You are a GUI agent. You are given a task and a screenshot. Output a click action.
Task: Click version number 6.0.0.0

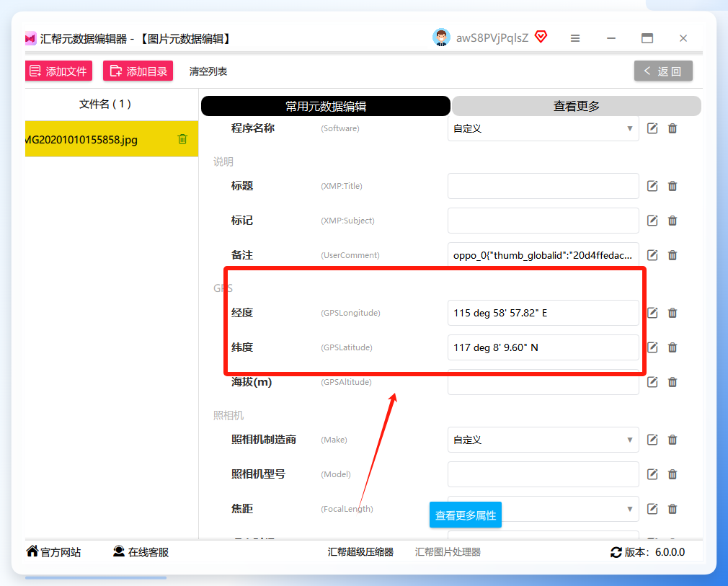point(670,552)
